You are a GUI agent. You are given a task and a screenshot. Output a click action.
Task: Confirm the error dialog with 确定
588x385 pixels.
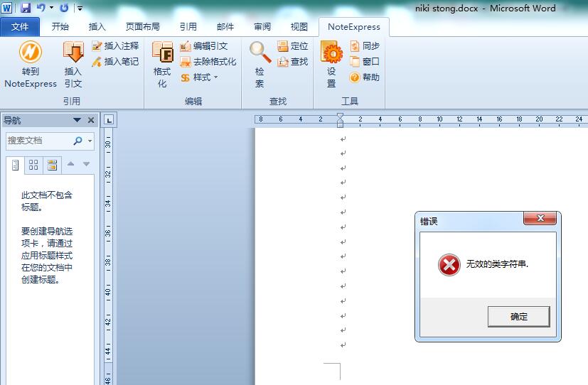pyautogui.click(x=518, y=317)
